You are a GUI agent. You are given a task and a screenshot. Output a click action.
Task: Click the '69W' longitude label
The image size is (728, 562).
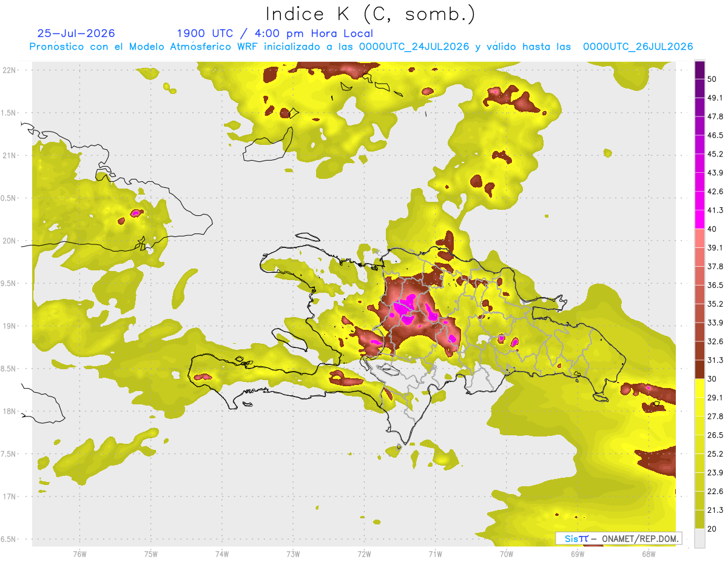point(578,554)
